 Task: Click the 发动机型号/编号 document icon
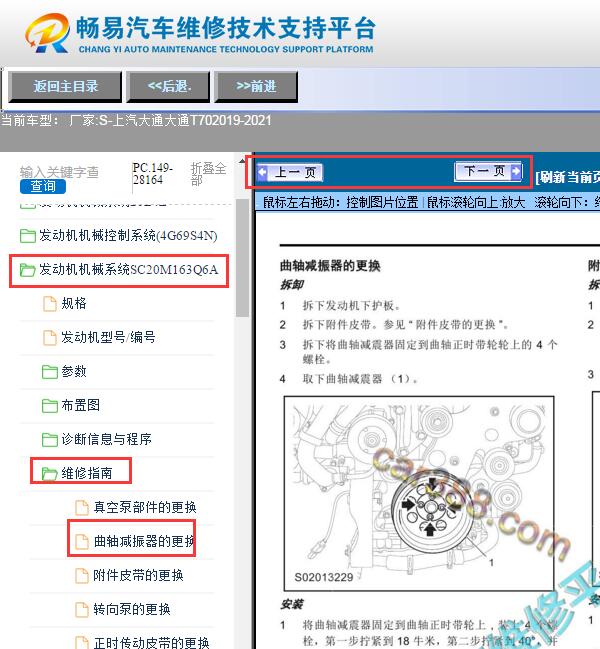(x=50, y=338)
